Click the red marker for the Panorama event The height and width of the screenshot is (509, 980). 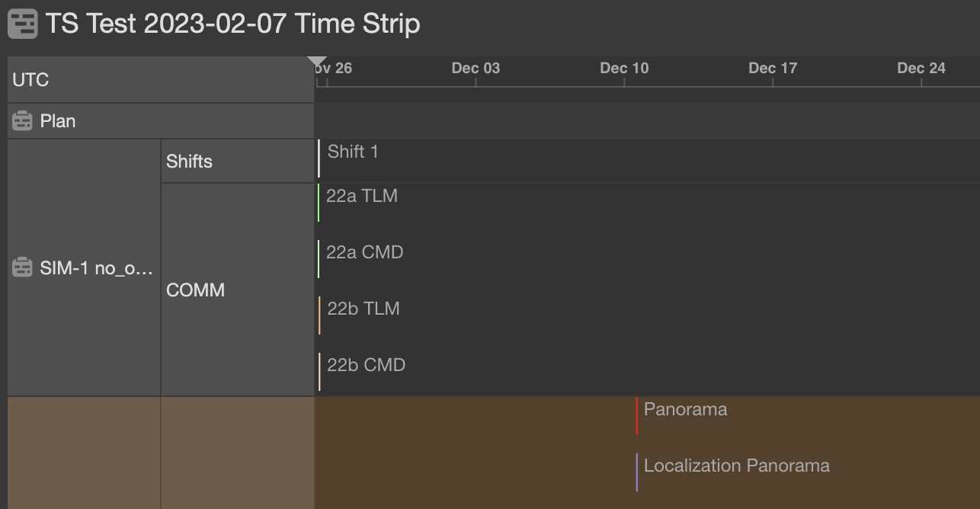pos(638,417)
